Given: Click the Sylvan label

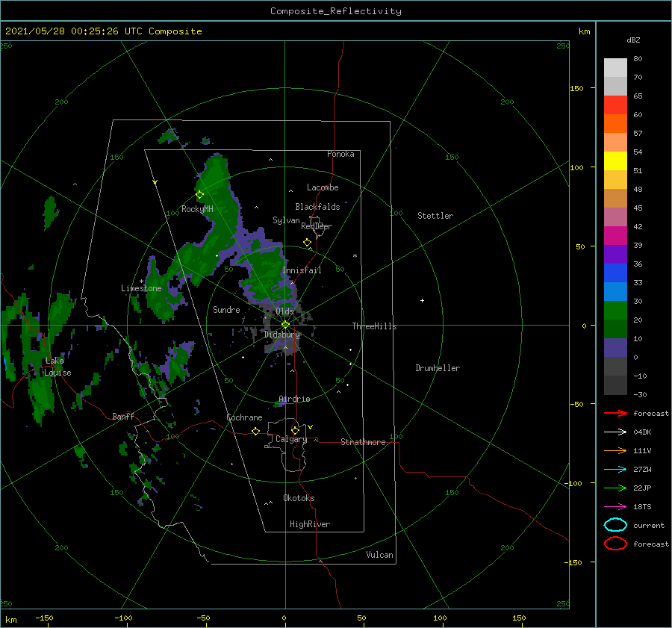Looking at the screenshot, I should [286, 220].
